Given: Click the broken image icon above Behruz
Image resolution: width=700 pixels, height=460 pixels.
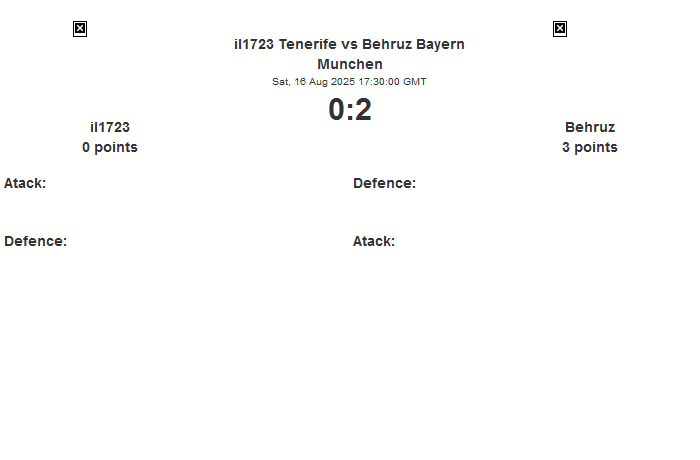Looking at the screenshot, I should point(560,29).
